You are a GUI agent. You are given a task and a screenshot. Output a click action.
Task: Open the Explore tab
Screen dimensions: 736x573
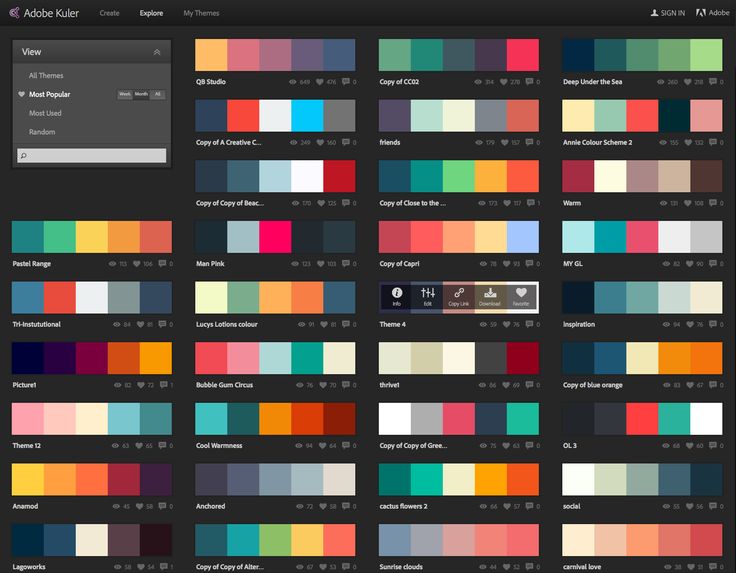coord(151,13)
